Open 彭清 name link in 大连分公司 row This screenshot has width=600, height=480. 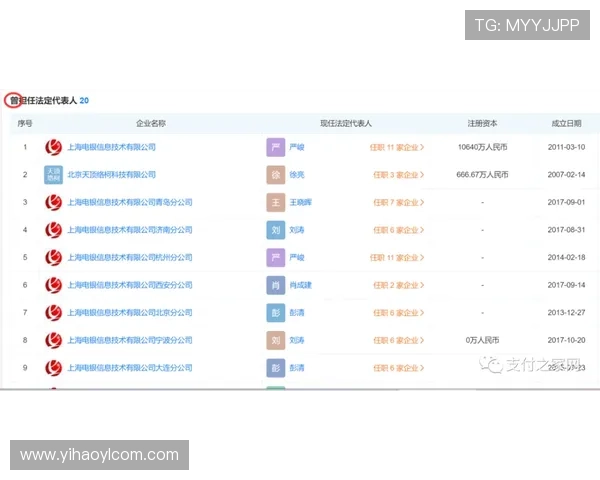[297, 367]
